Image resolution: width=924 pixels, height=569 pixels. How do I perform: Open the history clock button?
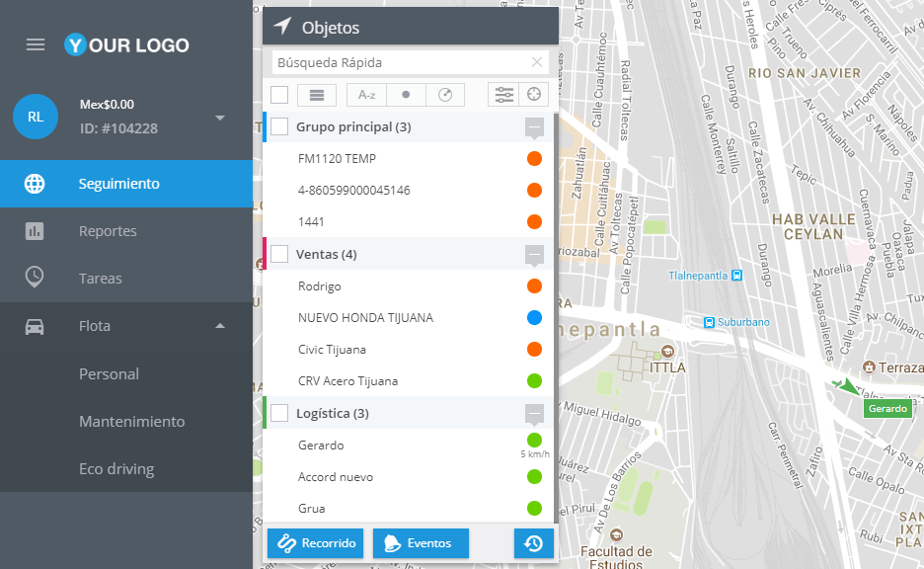point(533,543)
